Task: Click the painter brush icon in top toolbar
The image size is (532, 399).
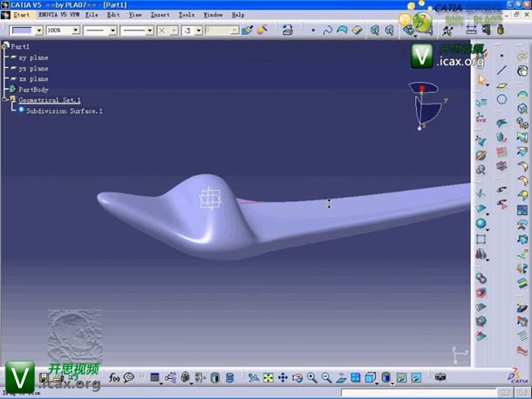Action: pyautogui.click(x=248, y=30)
